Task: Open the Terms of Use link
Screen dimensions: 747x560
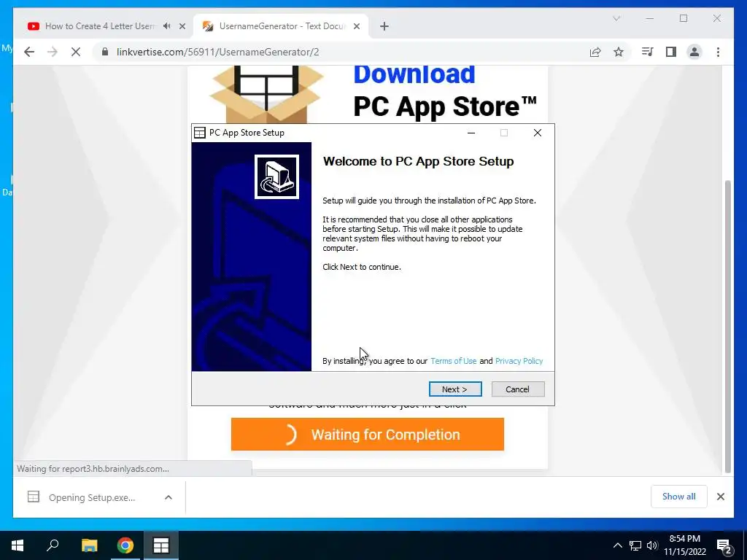Action: [x=453, y=361]
